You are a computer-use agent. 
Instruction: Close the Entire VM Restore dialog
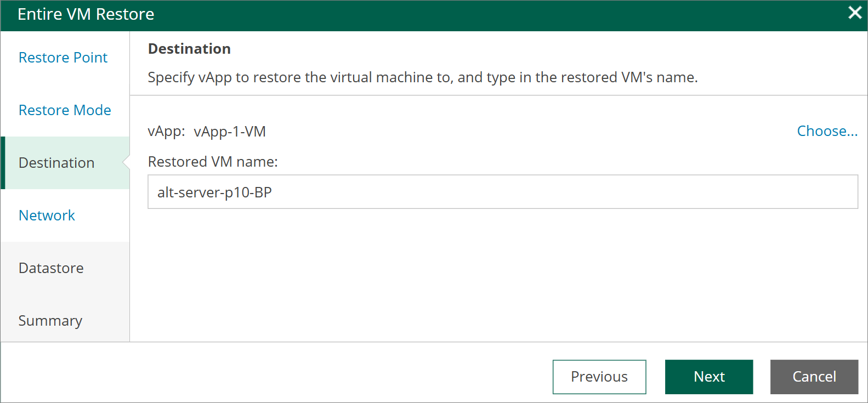click(854, 13)
